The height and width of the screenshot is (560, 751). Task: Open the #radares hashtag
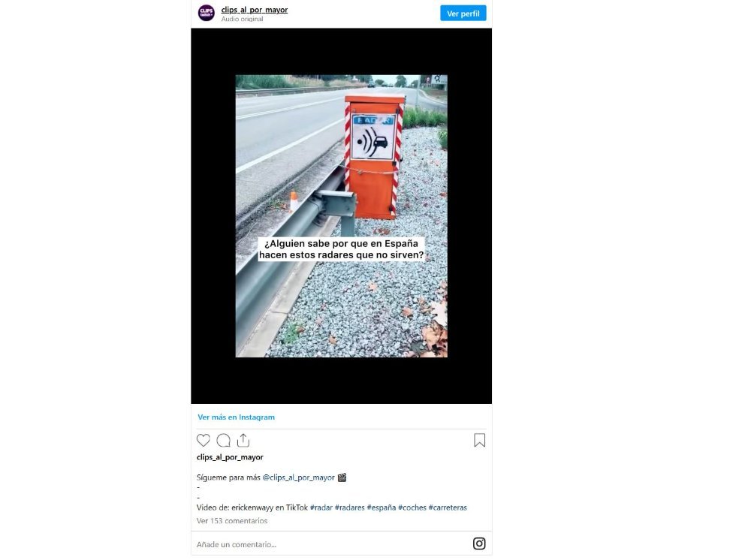(350, 507)
